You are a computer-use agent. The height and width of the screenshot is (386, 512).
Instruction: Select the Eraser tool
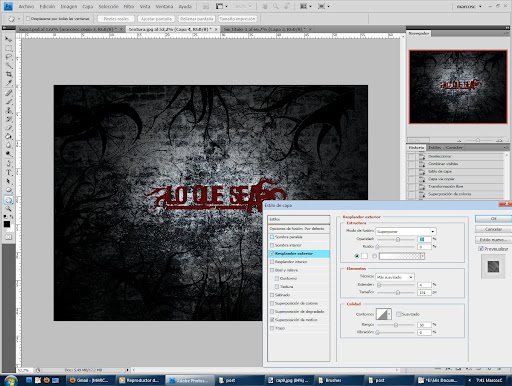click(x=8, y=128)
